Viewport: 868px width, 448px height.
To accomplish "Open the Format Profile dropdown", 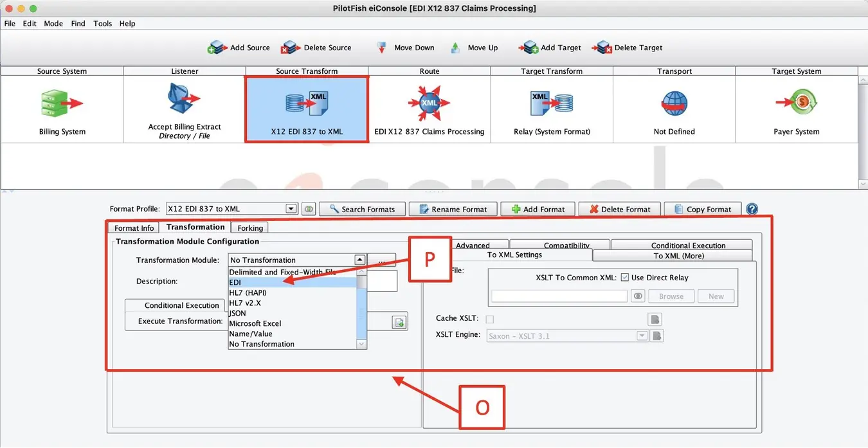I will coord(291,209).
